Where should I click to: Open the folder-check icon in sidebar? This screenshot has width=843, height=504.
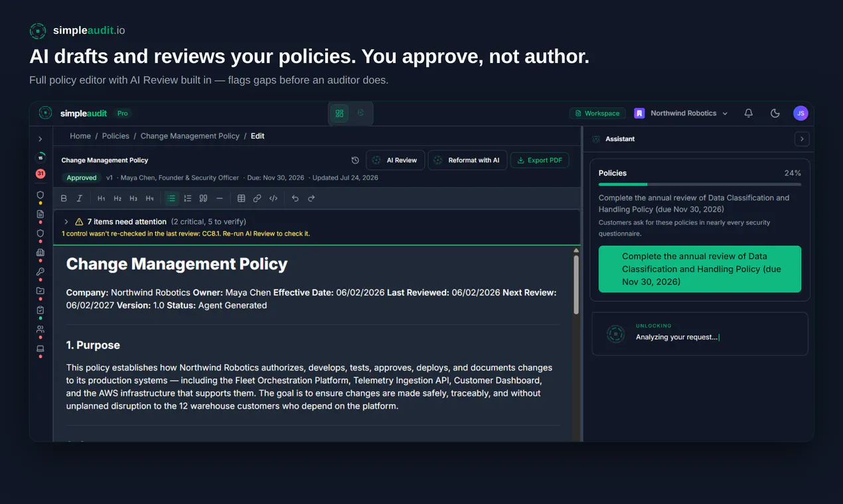(x=40, y=291)
